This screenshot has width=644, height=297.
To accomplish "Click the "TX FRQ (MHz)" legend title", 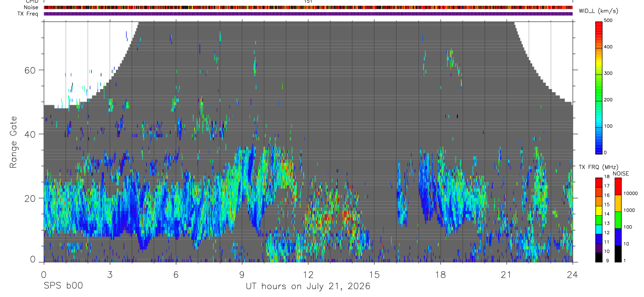I will tap(596, 167).
